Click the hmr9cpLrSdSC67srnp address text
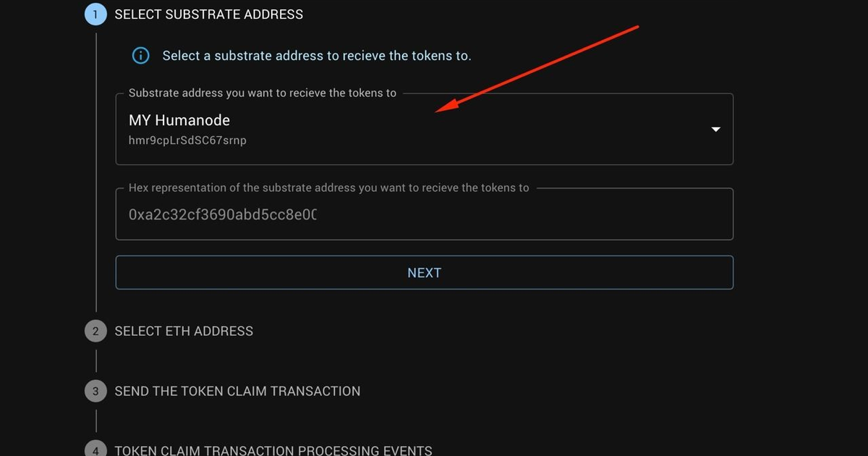Screen dimensions: 868x456 [187, 140]
